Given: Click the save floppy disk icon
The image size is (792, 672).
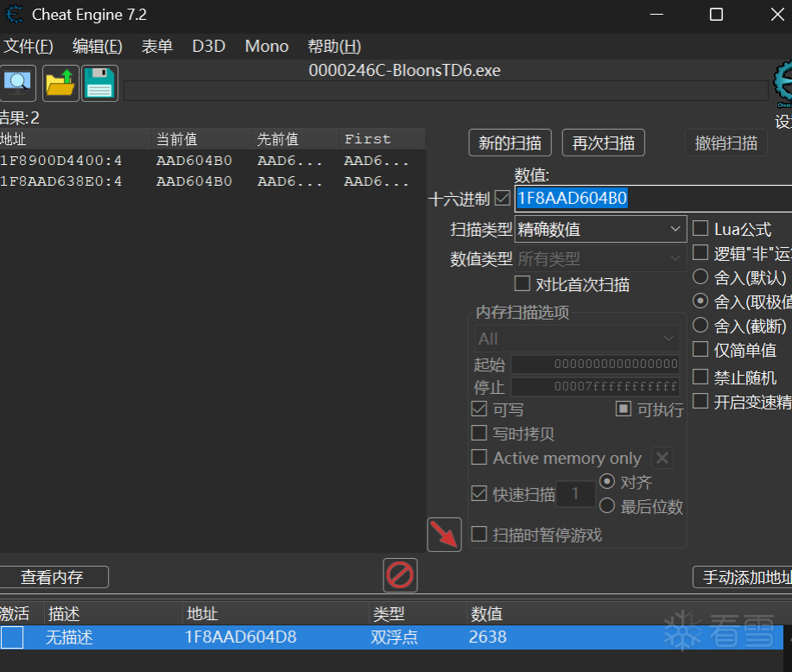Looking at the screenshot, I should (99, 83).
